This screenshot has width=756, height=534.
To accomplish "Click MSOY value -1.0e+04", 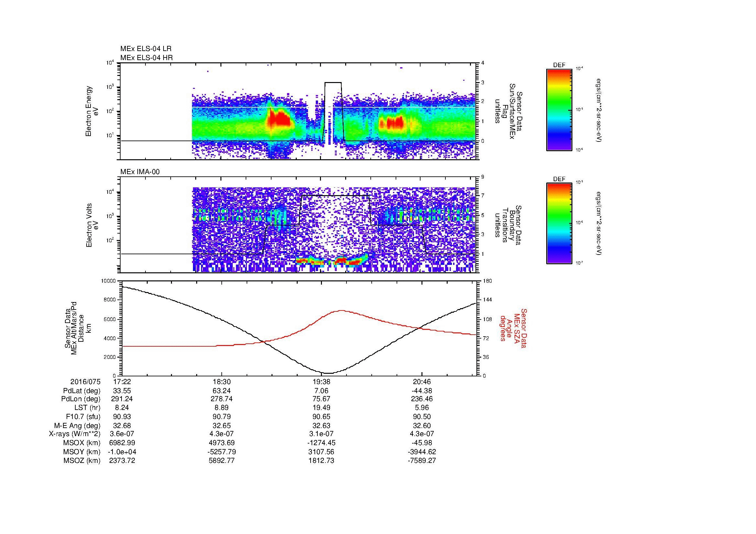I will coord(122,452).
